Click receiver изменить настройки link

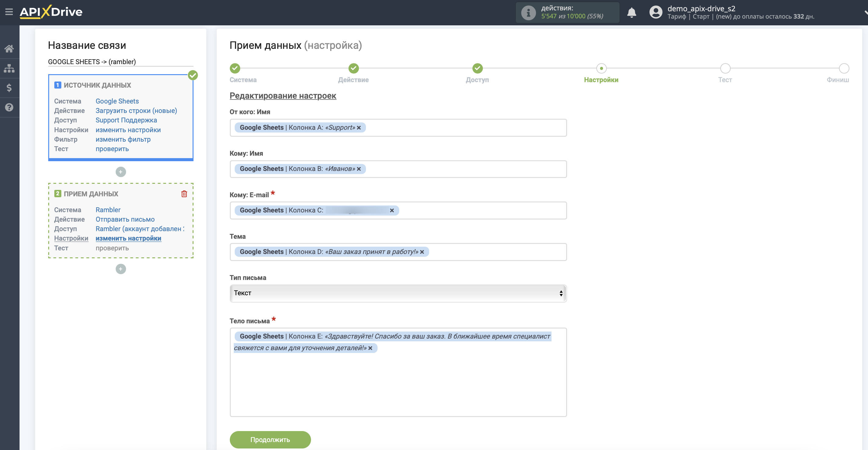coord(128,238)
